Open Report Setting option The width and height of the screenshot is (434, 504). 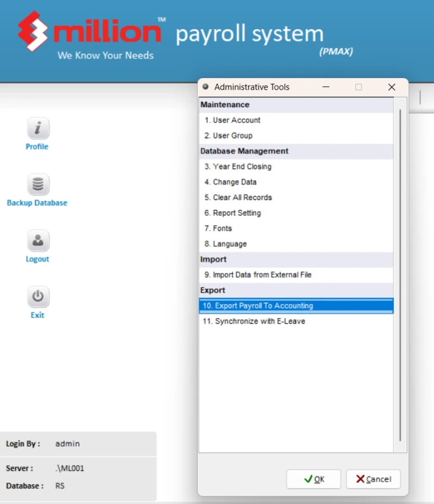[233, 213]
